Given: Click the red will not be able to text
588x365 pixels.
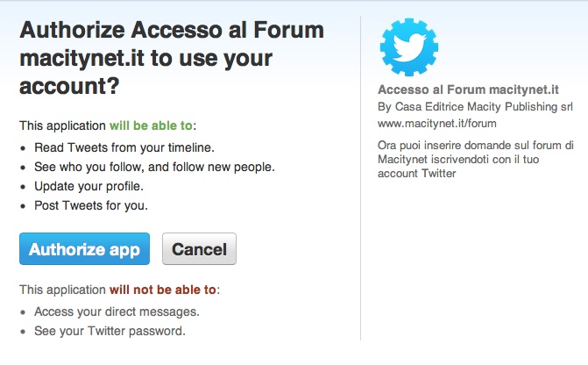Looking at the screenshot, I should click(163, 290).
